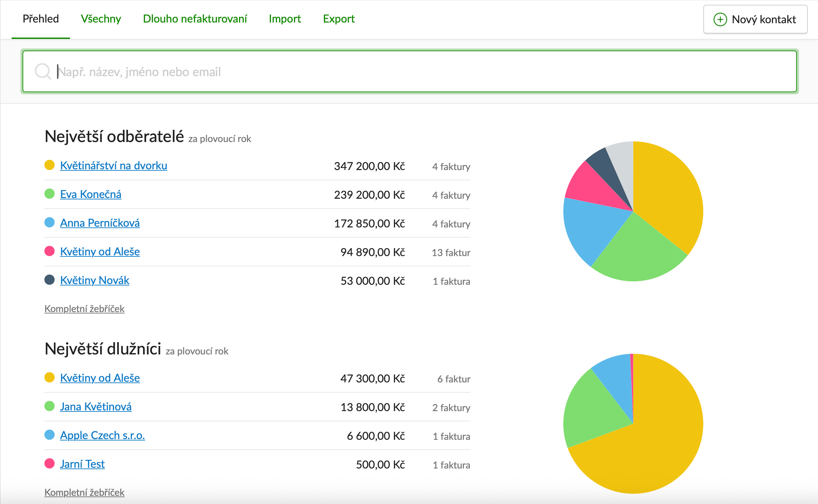Open Kompletní žebříček under Největší odběratelé

point(84,309)
